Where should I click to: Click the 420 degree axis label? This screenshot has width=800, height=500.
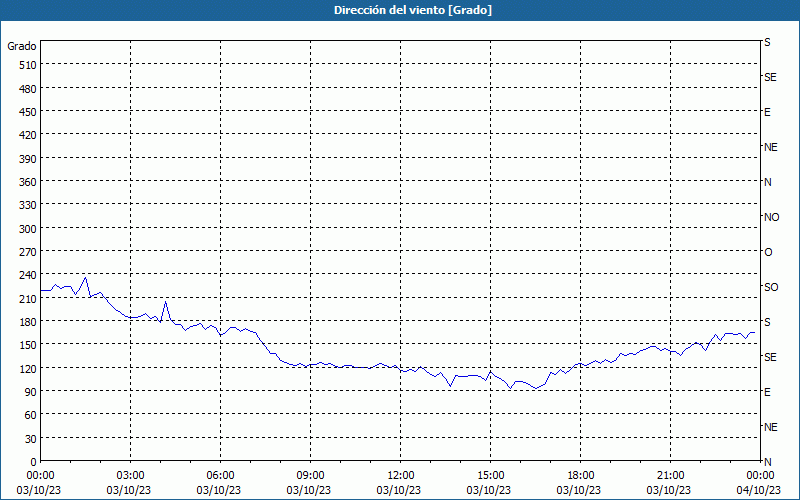tap(28, 135)
